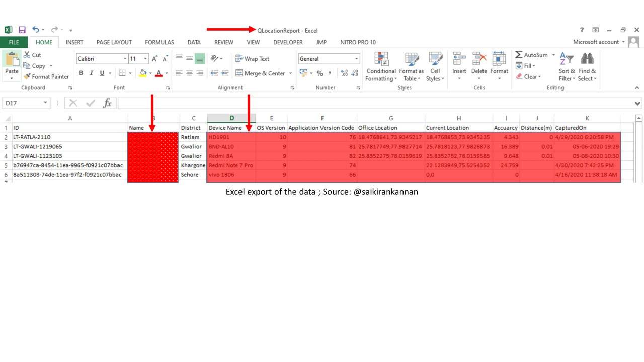
Task: Click the Insert cells icon
Action: pos(459,59)
